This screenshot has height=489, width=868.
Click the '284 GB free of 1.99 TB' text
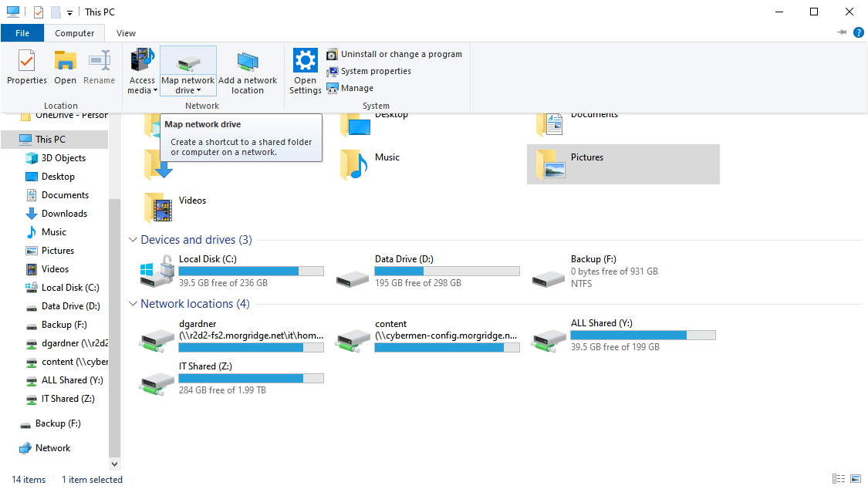[x=222, y=390]
